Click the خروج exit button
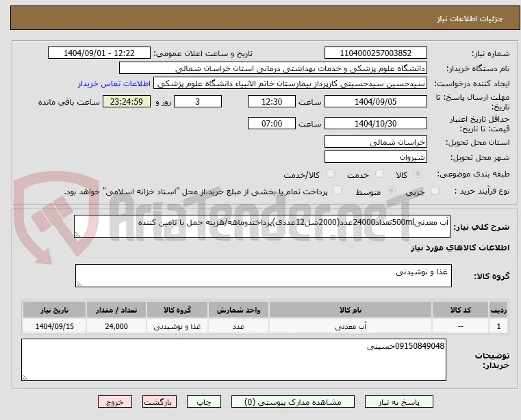The image size is (521, 420). click(114, 402)
